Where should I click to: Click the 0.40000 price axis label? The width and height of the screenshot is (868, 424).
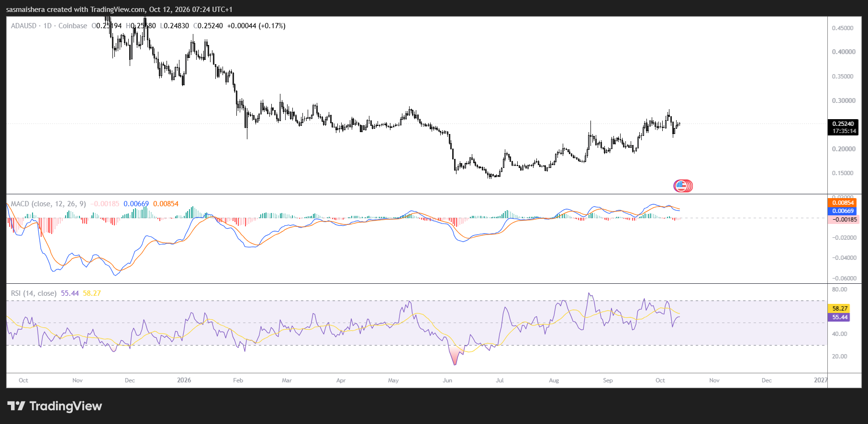point(844,52)
